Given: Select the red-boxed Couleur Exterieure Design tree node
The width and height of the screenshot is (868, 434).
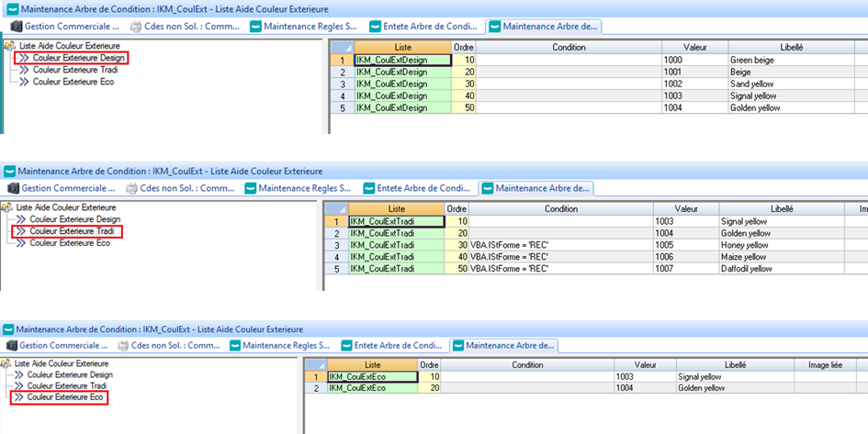Looking at the screenshot, I should (77, 58).
